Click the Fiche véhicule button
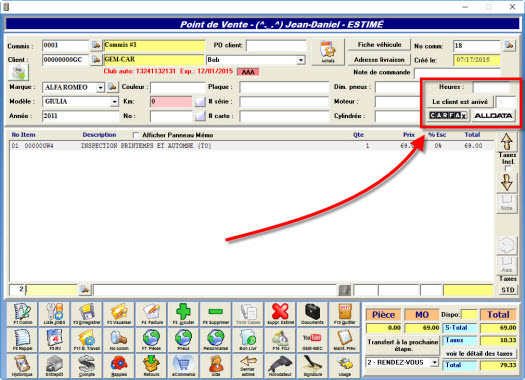Screen dimensions: 525x380 click(379, 45)
